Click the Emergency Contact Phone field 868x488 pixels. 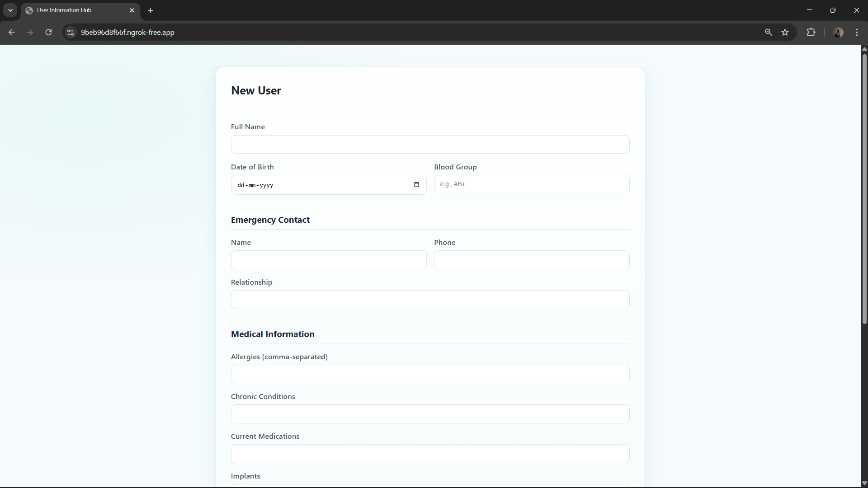coord(531,260)
